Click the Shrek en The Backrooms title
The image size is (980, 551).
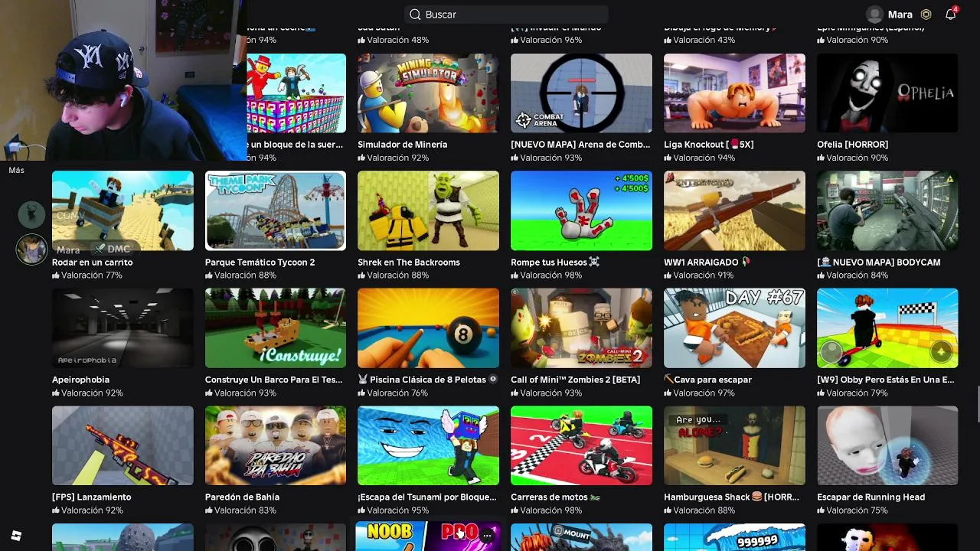[x=409, y=262]
